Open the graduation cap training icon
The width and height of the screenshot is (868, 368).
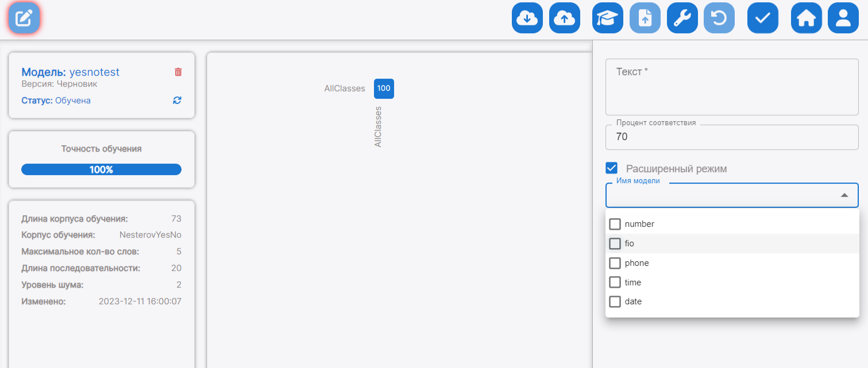tap(607, 18)
